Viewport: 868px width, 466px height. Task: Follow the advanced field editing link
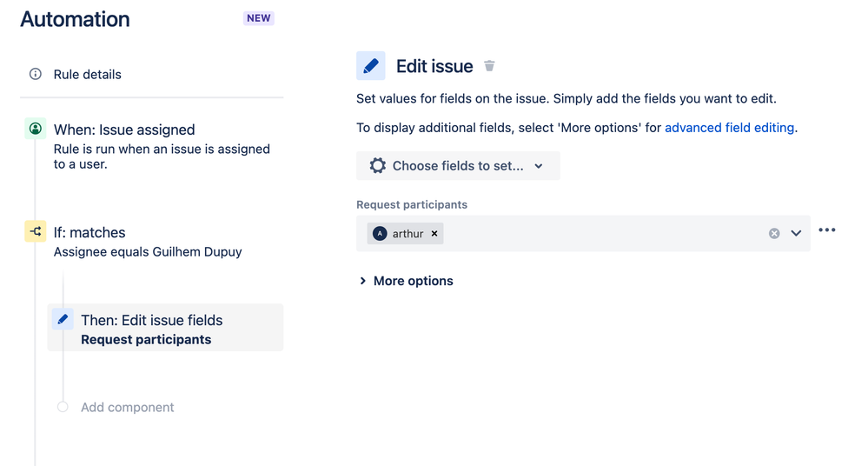[x=730, y=128]
